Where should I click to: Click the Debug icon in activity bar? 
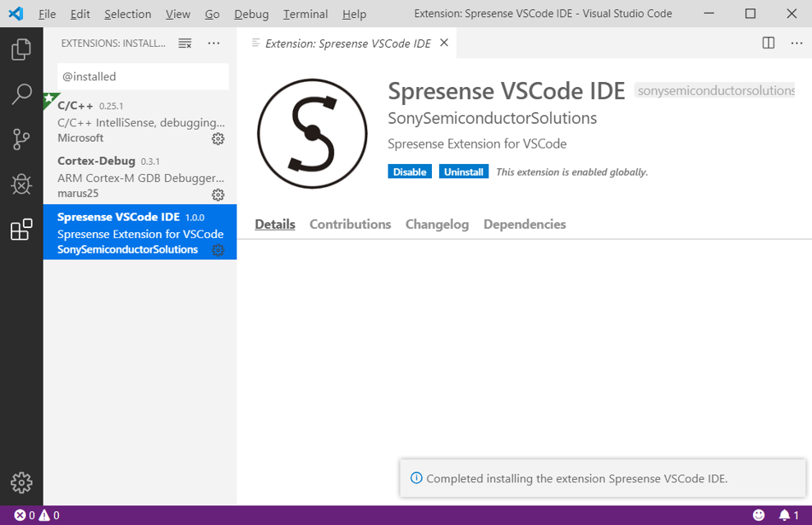(21, 185)
